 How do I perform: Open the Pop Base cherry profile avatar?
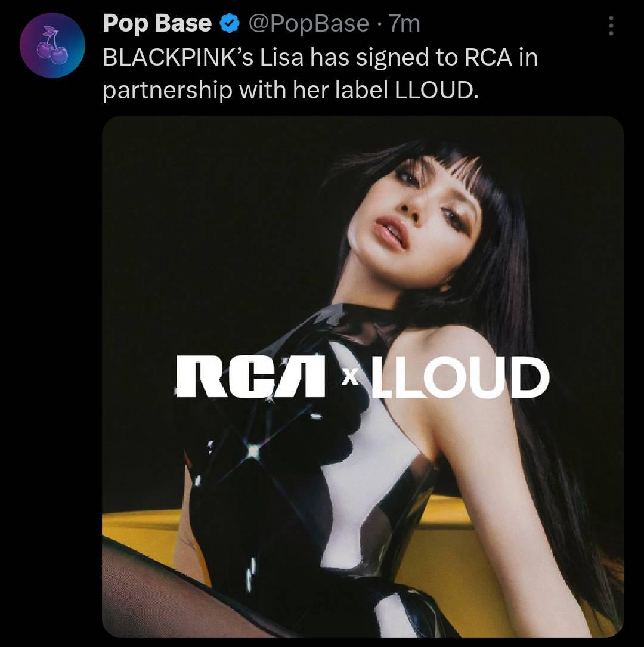click(52, 45)
